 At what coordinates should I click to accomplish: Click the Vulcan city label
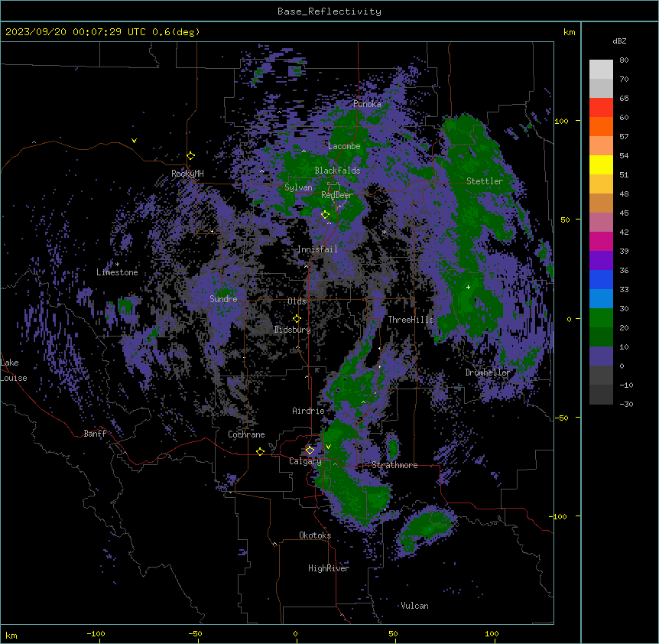pyautogui.click(x=415, y=606)
